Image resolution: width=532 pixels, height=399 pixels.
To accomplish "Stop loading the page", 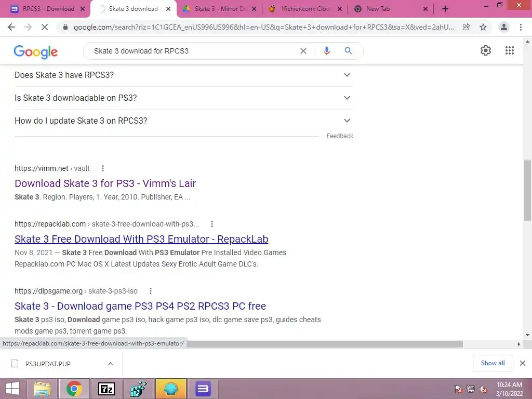I will 45,27.
